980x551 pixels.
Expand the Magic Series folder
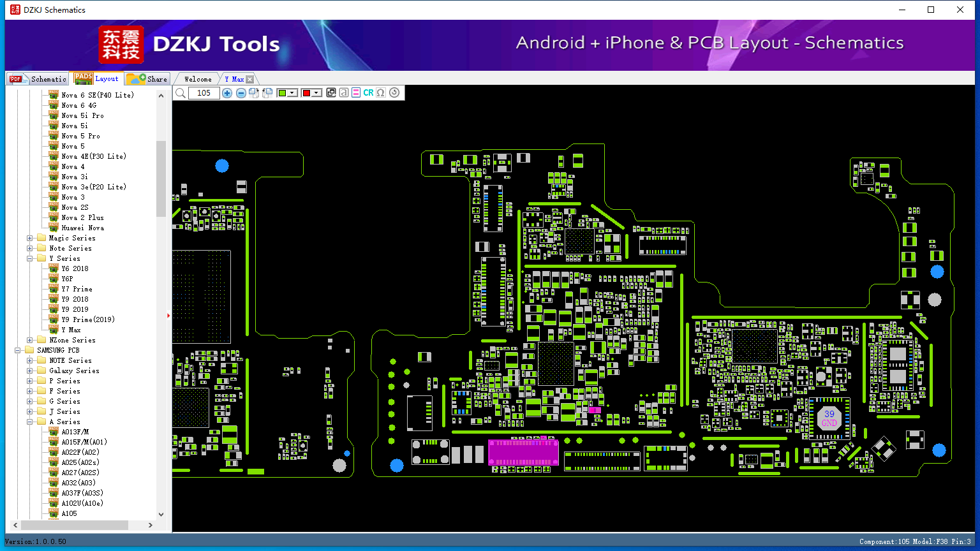[30, 238]
